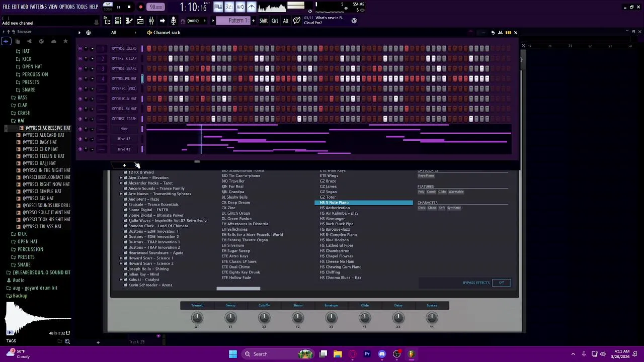644x362 pixels.
Task: Open the OPTIONS menu
Action: tap(67, 7)
